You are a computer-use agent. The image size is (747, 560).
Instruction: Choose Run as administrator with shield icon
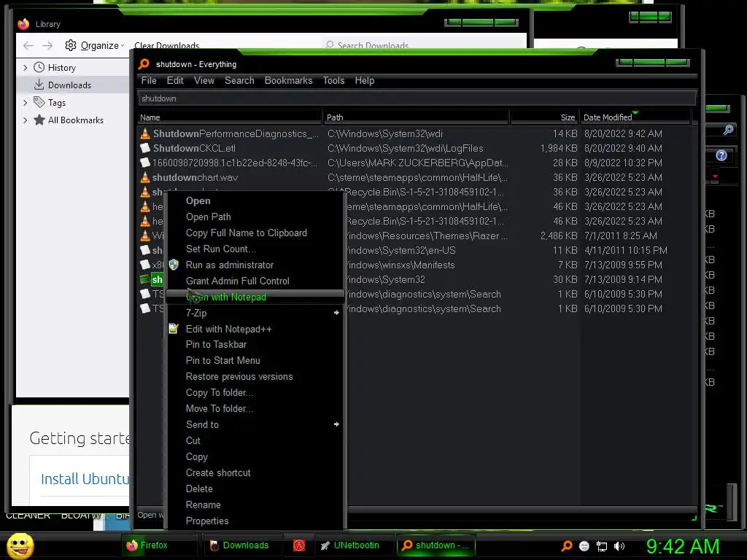pos(255,265)
